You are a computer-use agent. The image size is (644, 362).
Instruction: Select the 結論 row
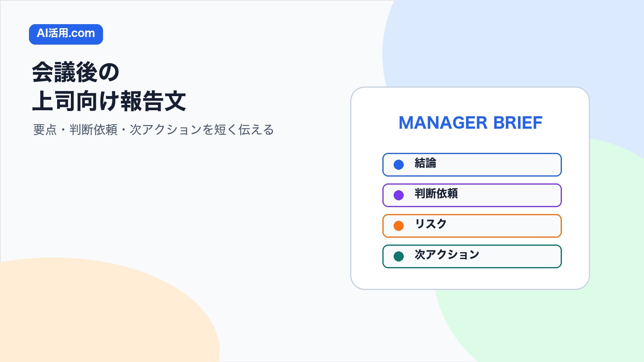coord(472,165)
